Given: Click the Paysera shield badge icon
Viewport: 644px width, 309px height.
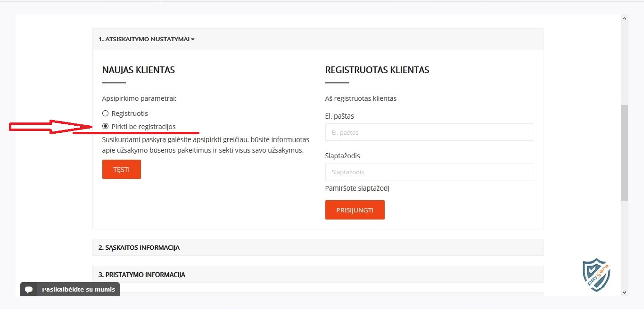Looking at the screenshot, I should tap(596, 275).
